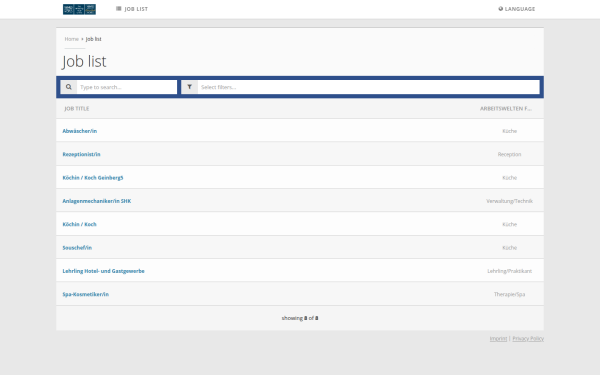Click 'Verwaltung/Technik' category cell

pos(509,201)
